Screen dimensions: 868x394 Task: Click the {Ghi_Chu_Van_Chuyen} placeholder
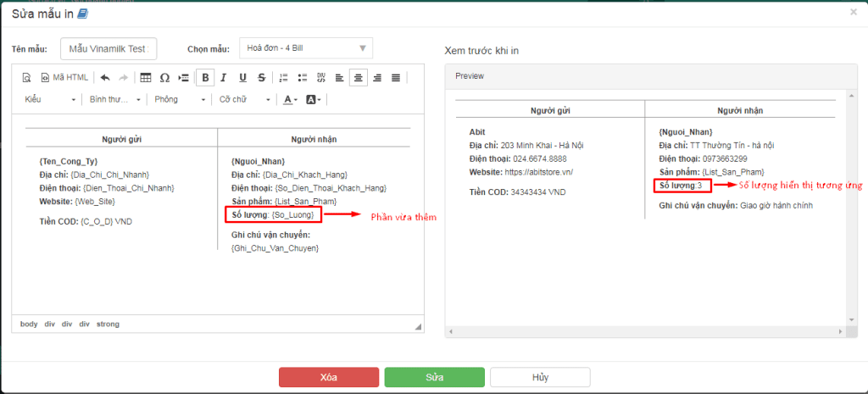275,248
